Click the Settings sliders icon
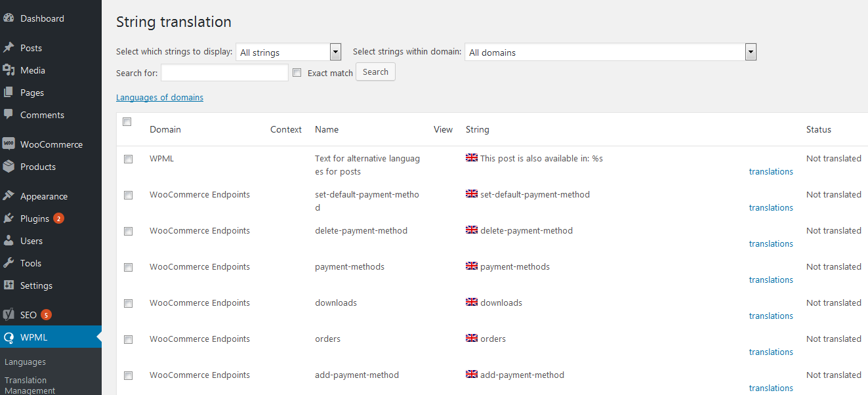The height and width of the screenshot is (395, 868). [9, 285]
